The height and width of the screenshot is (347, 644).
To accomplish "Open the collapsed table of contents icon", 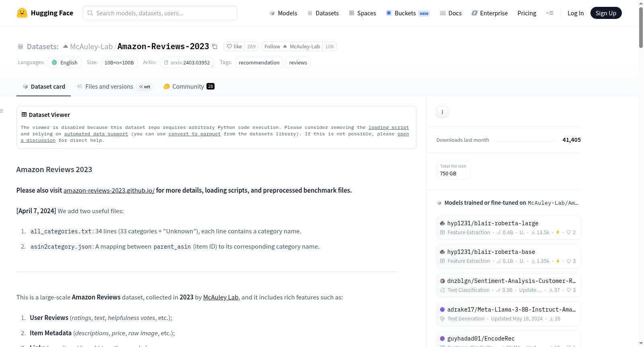I will pyautogui.click(x=2, y=111).
